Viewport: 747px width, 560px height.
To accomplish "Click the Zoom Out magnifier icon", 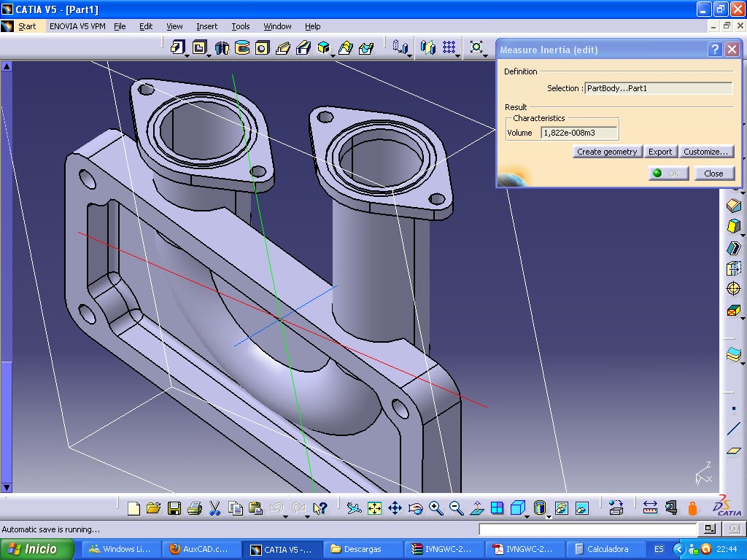I will pos(457,508).
